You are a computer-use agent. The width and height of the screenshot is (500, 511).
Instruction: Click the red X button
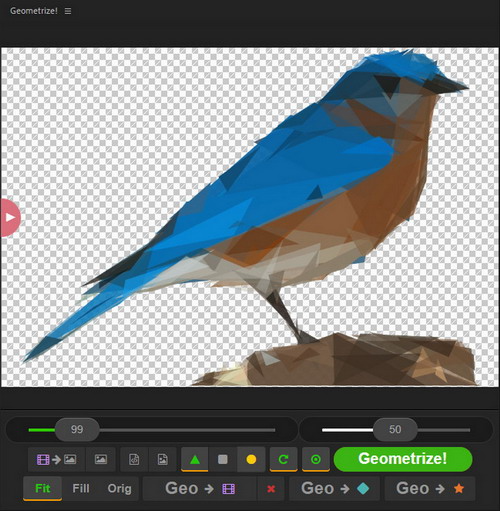click(x=271, y=489)
